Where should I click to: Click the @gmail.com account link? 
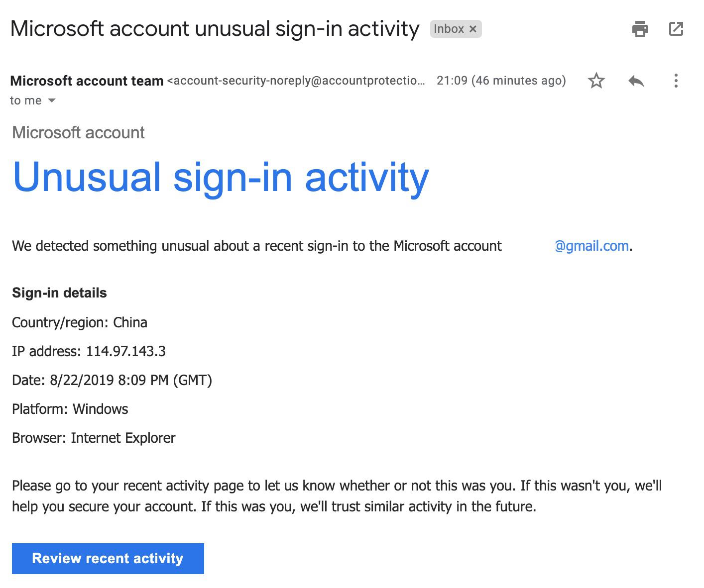pyautogui.click(x=591, y=246)
